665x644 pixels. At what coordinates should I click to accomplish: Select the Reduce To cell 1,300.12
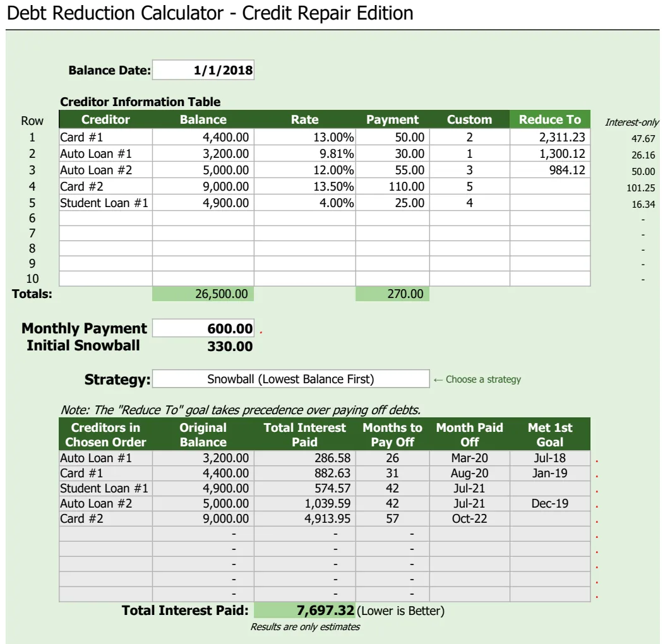point(550,153)
